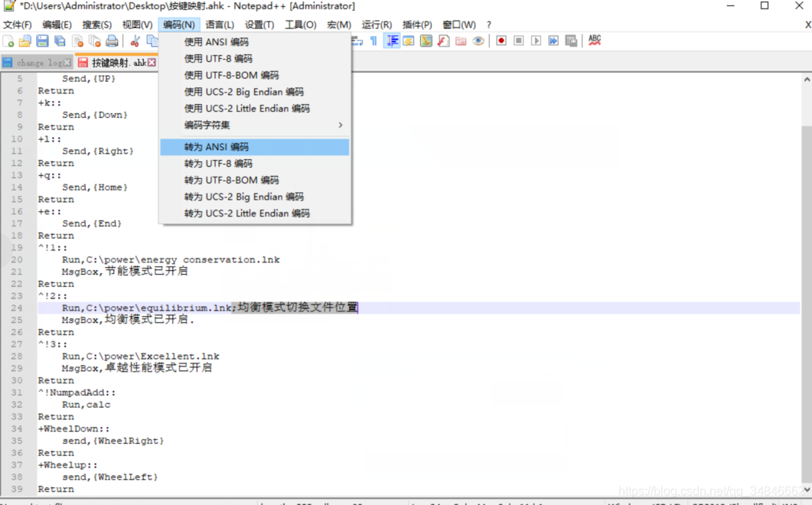812x505 pixels.
Task: Start recording a macro
Action: click(501, 41)
